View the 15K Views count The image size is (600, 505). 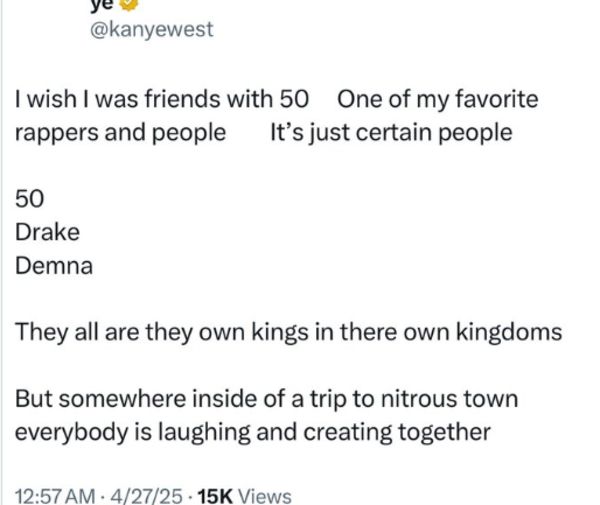(x=245, y=496)
